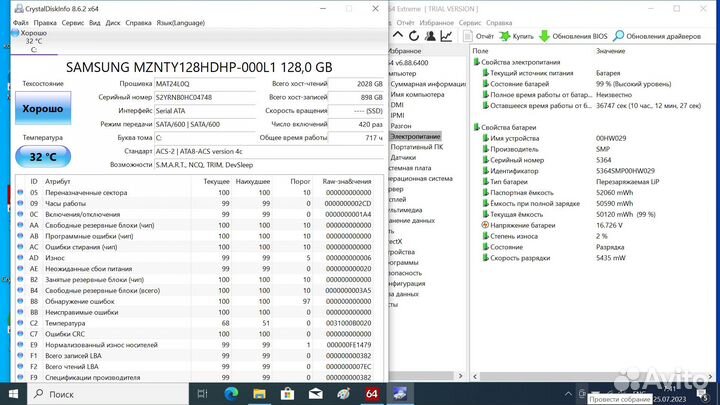Viewport: 720px width, 405px height.
Task: Select the C: disk tab at top
Action: (x=34, y=41)
